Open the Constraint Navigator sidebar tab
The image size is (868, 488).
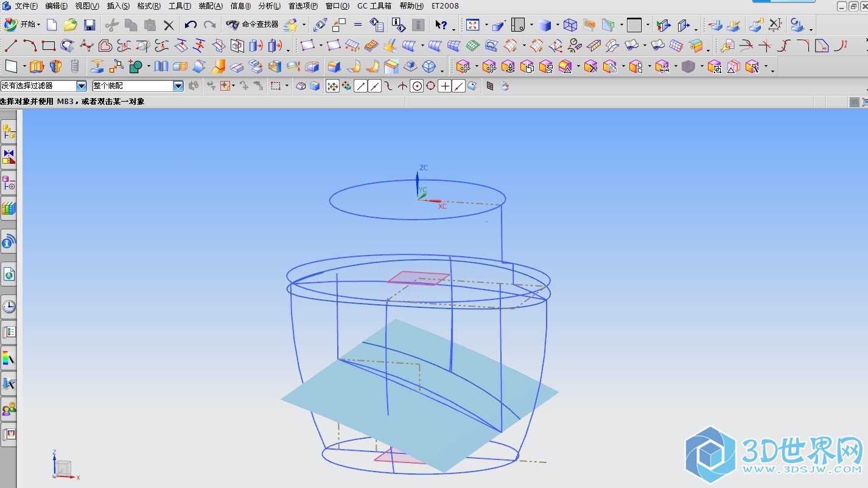[x=9, y=157]
